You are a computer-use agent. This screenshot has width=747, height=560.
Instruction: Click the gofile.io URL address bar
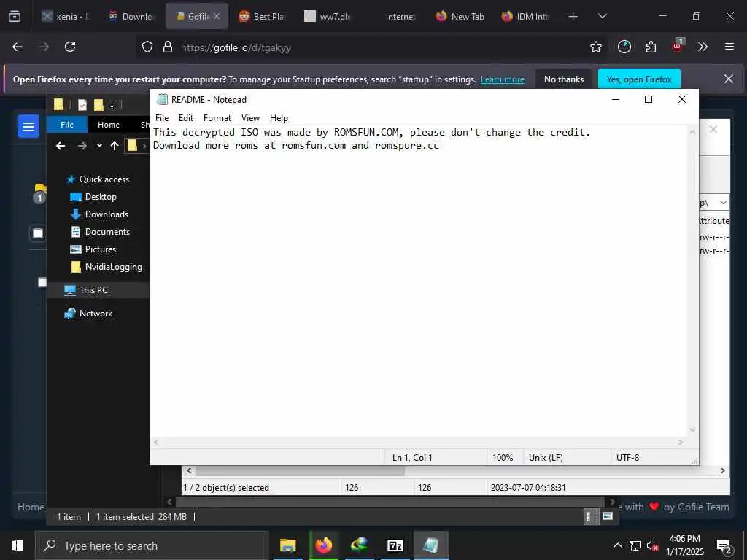pos(362,47)
